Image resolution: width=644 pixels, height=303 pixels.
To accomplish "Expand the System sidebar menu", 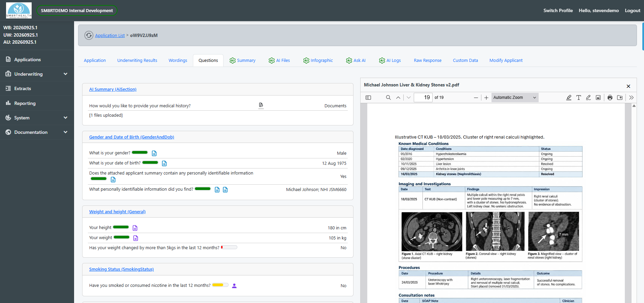I will coord(37,118).
